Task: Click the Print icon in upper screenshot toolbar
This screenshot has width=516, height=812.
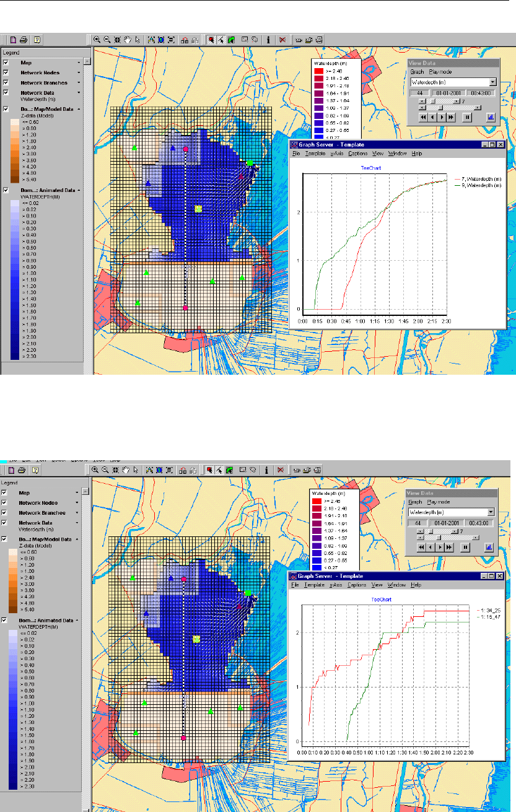Action: coord(24,38)
